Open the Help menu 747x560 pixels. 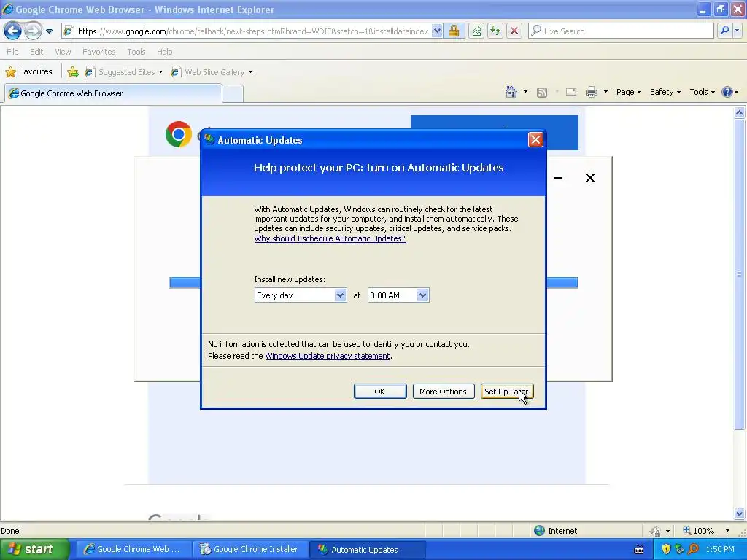[x=164, y=52]
